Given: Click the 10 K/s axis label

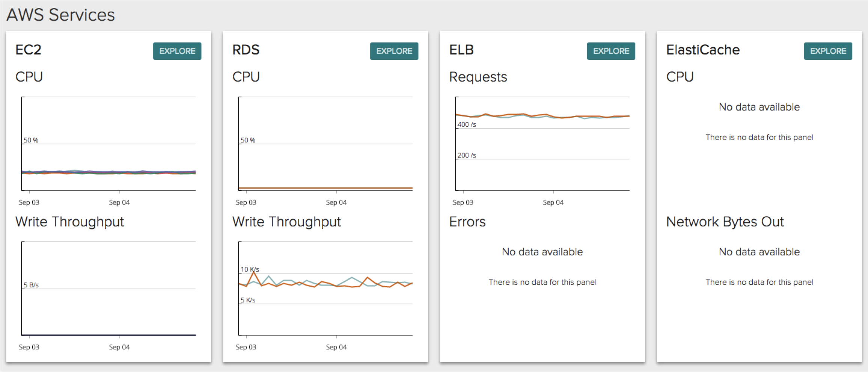Looking at the screenshot, I should click(x=250, y=269).
